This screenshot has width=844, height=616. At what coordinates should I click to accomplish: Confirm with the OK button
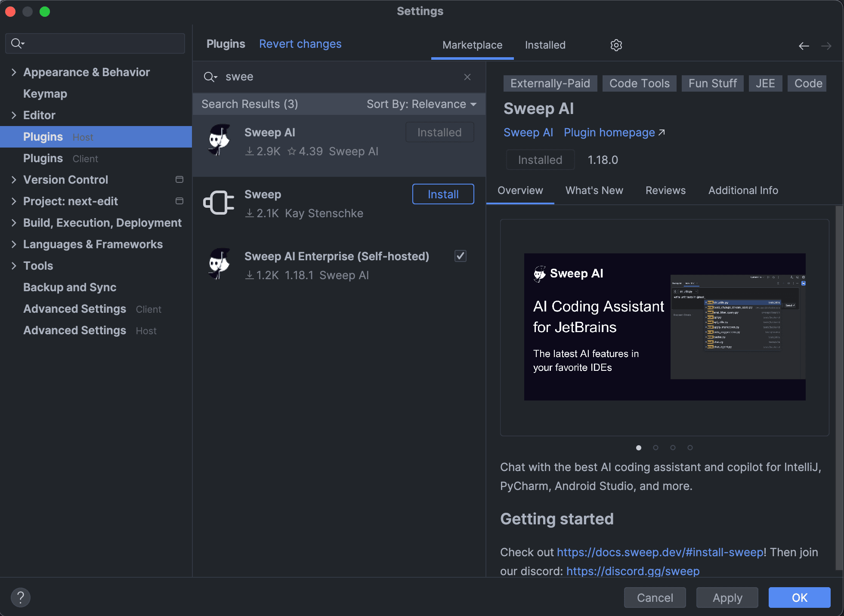[x=799, y=598]
